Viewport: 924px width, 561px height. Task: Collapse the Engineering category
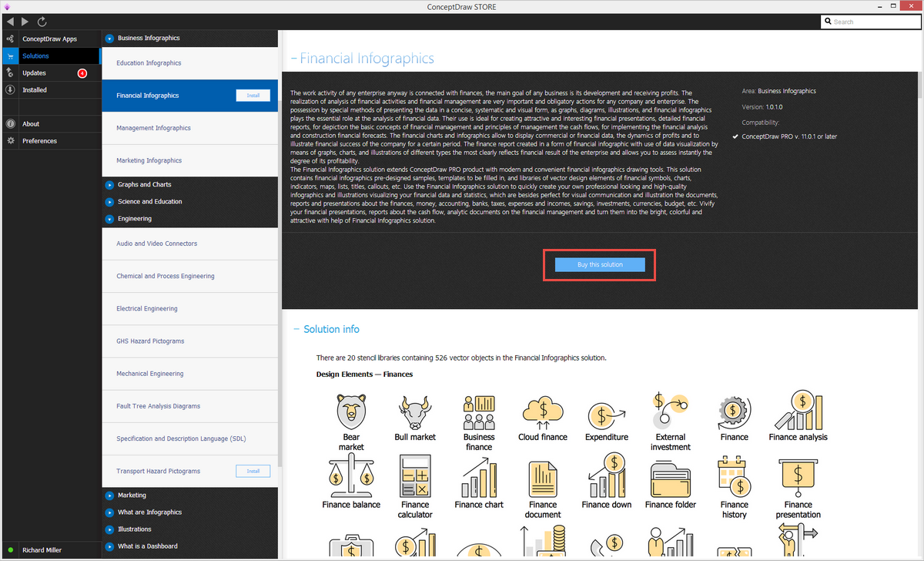(110, 219)
